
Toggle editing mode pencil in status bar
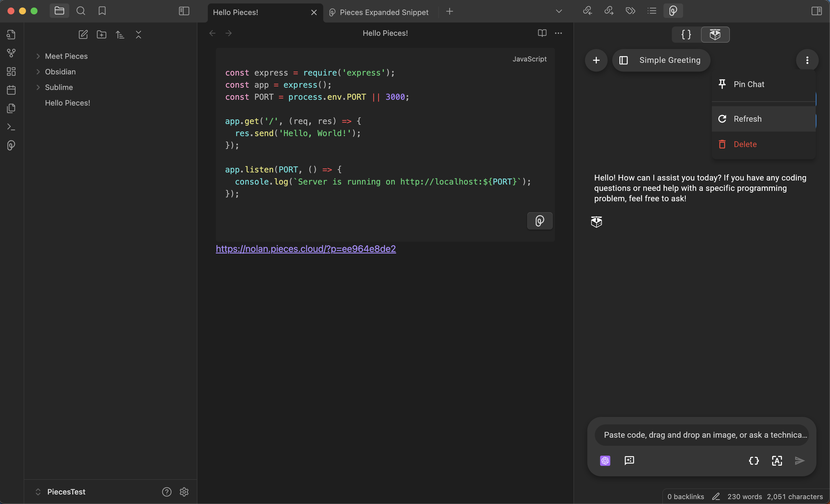tap(716, 497)
